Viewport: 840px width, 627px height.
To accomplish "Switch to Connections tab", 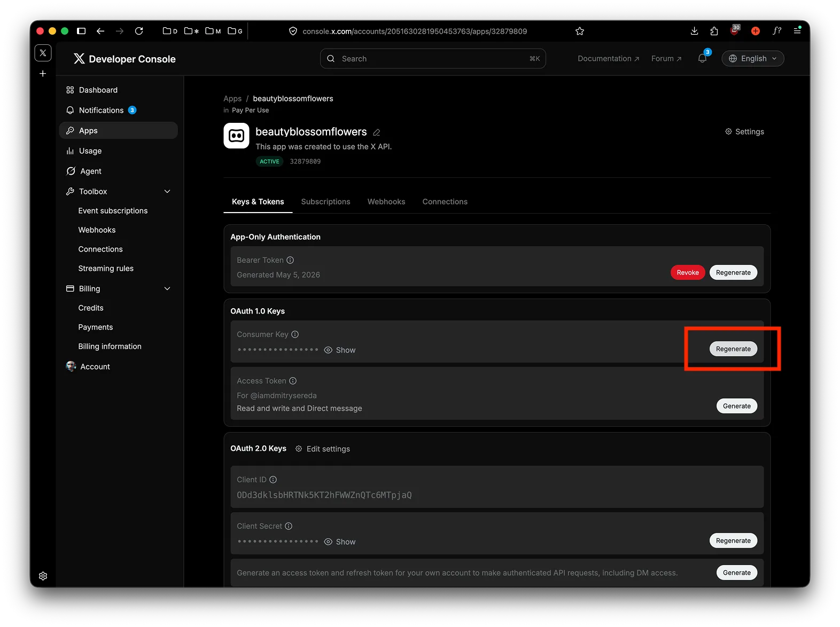I will [x=445, y=201].
